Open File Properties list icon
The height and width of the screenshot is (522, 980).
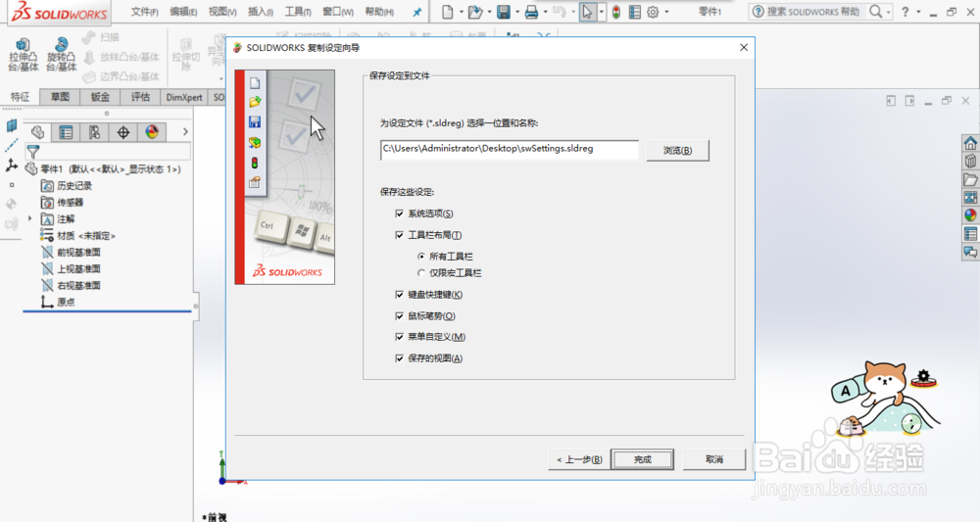(x=634, y=12)
